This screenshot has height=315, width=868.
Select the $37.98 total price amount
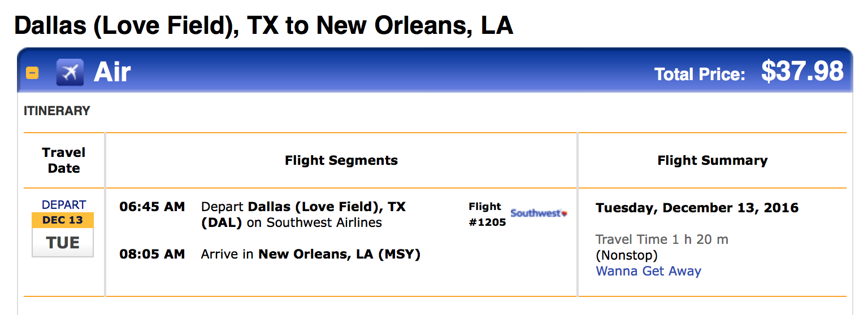(x=802, y=72)
